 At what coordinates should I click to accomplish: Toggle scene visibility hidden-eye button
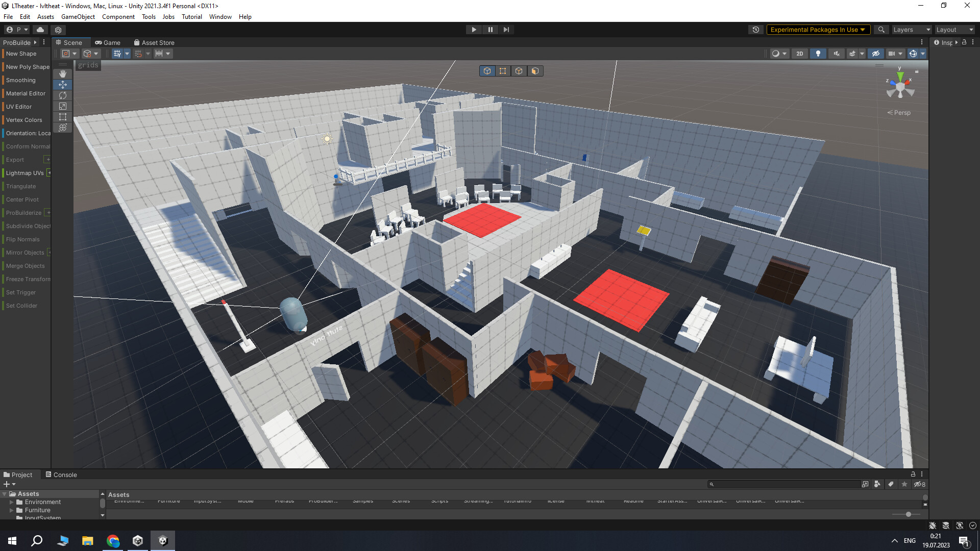pyautogui.click(x=876, y=54)
